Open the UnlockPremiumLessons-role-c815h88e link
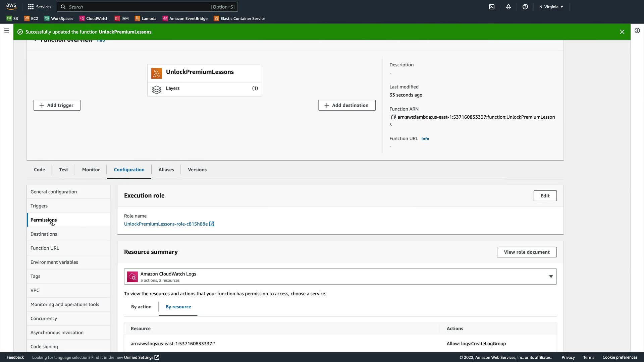 (x=166, y=224)
